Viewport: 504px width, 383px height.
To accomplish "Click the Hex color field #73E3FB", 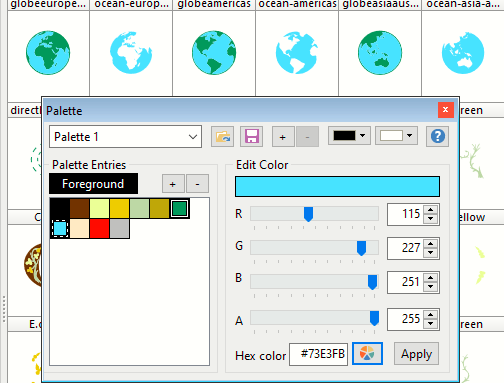I will coord(319,354).
